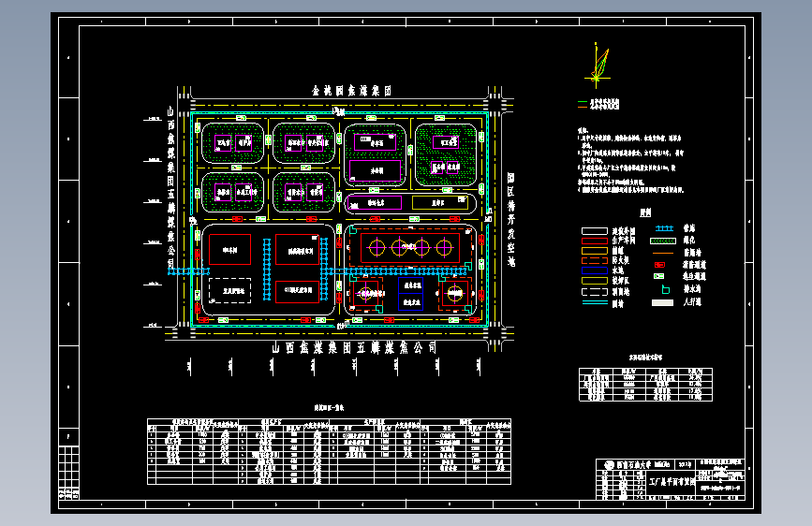Select the small indicator table on the right
Viewport: 812px width, 526px height.
[646, 385]
